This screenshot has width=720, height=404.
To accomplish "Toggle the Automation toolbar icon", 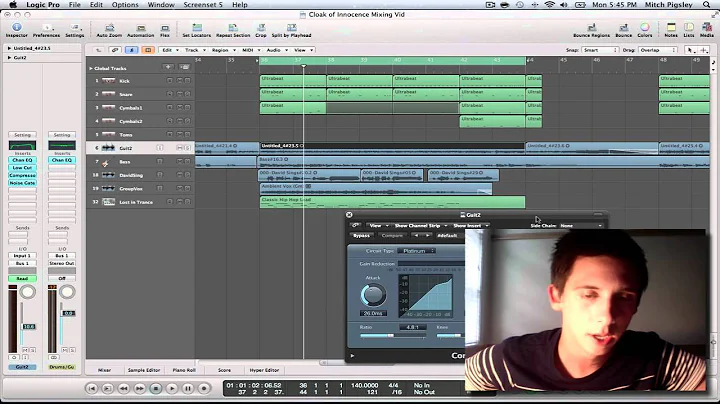I will pyautogui.click(x=141, y=28).
